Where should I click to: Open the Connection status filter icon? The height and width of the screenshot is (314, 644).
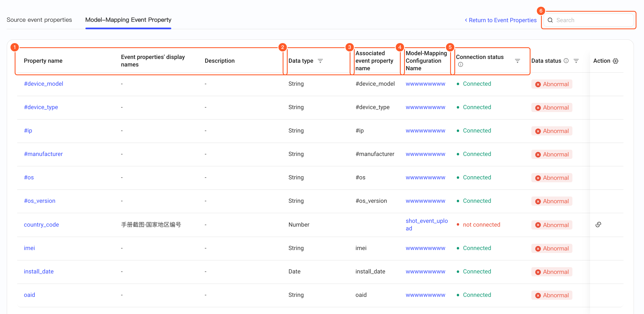point(518,61)
